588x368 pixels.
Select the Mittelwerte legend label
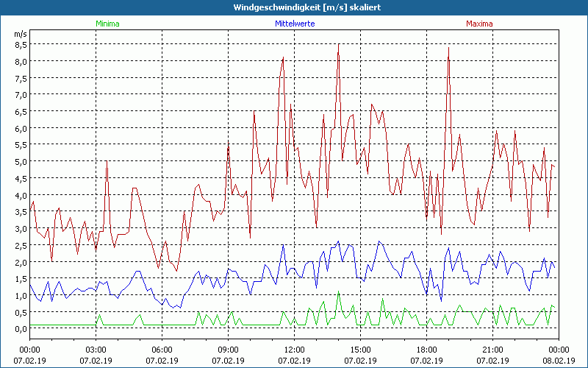click(x=294, y=24)
